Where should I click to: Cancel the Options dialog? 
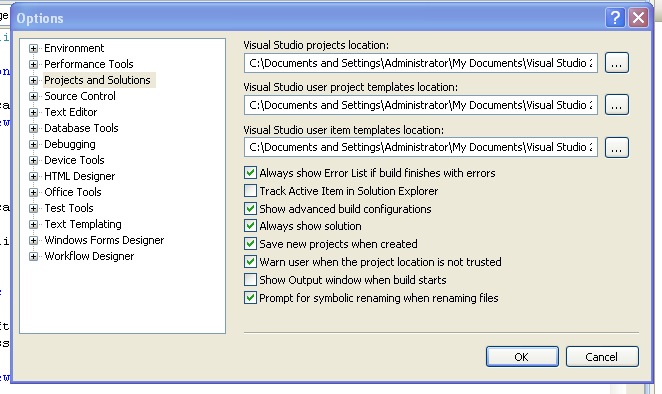602,357
